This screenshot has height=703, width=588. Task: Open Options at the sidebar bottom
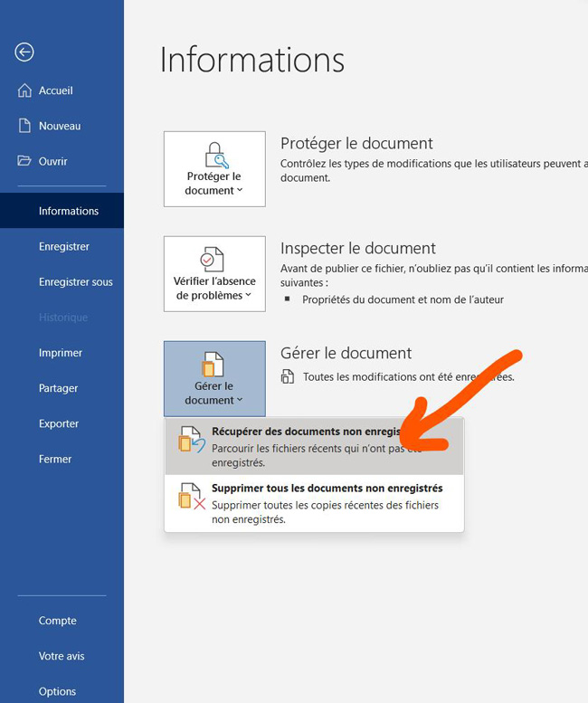[62, 691]
